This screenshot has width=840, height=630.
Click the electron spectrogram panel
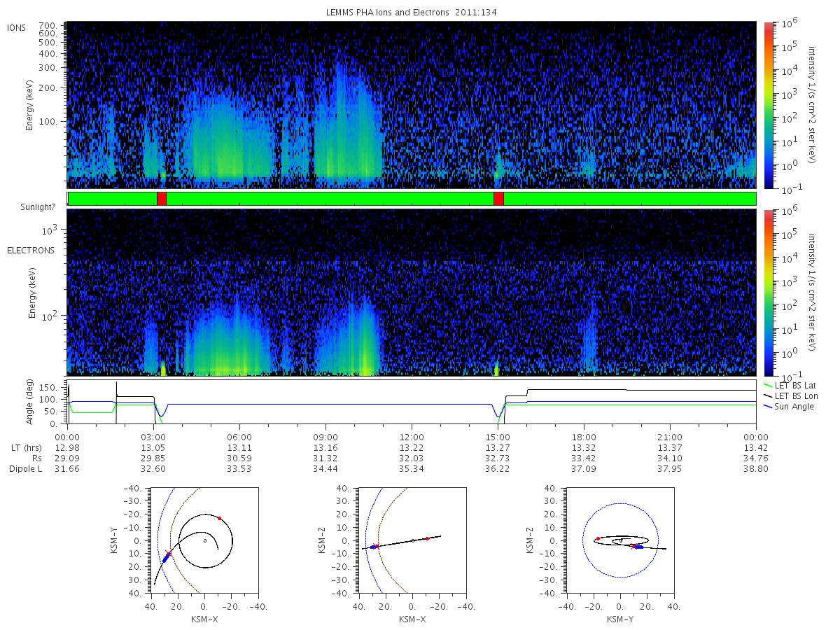tap(411, 292)
